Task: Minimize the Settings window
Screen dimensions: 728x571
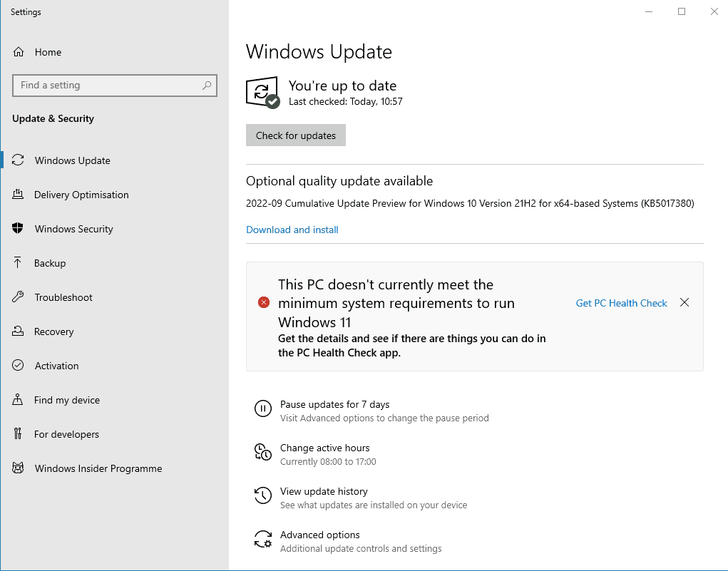Action: coord(649,11)
